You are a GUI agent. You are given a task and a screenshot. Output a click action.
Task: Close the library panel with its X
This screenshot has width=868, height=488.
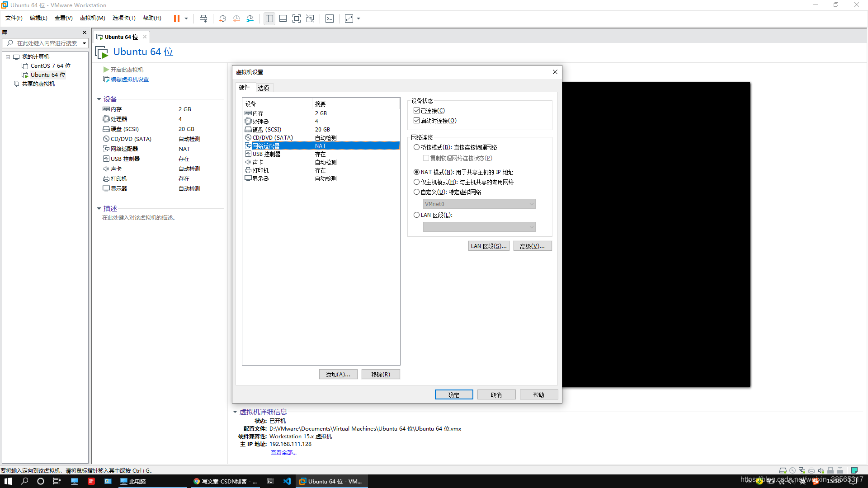(84, 32)
